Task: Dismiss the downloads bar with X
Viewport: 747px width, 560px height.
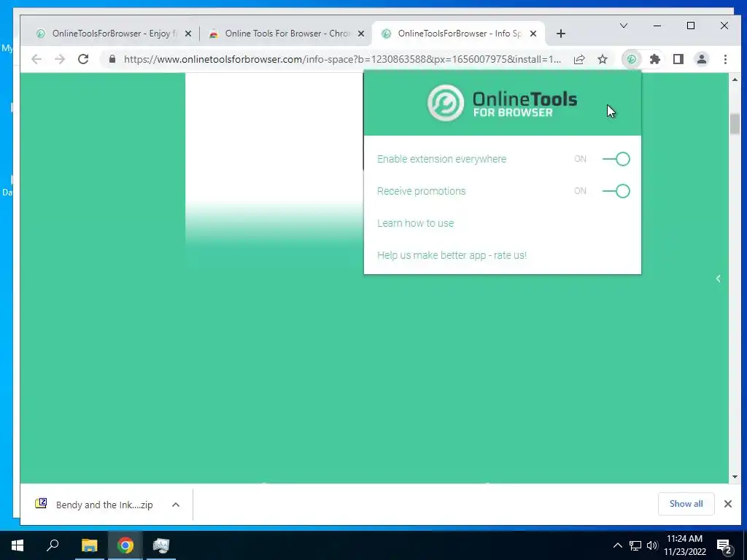Action: pyautogui.click(x=728, y=504)
